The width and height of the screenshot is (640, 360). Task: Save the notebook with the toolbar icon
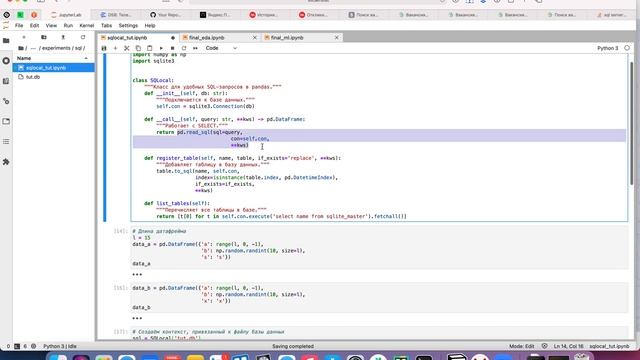click(104, 48)
